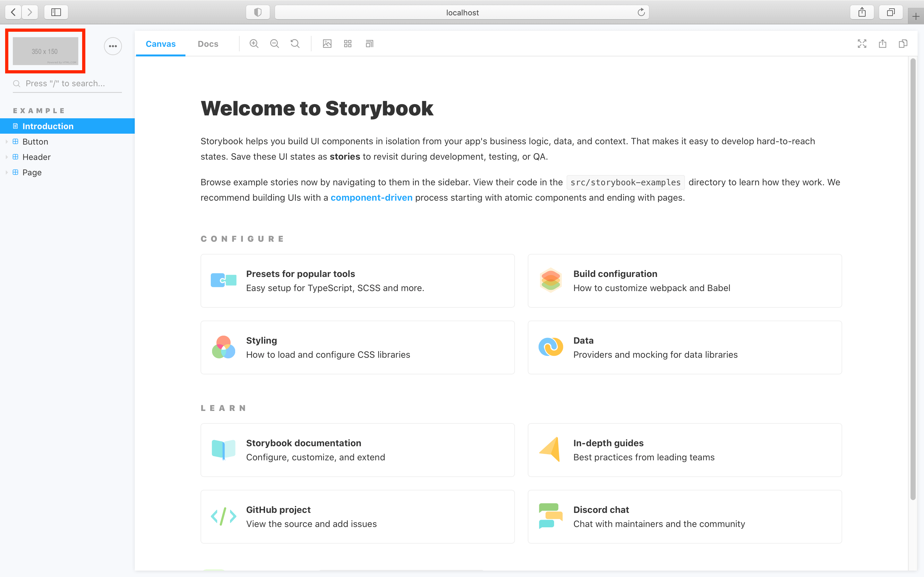Expand the Header component tree item
924x577 pixels.
(x=7, y=157)
